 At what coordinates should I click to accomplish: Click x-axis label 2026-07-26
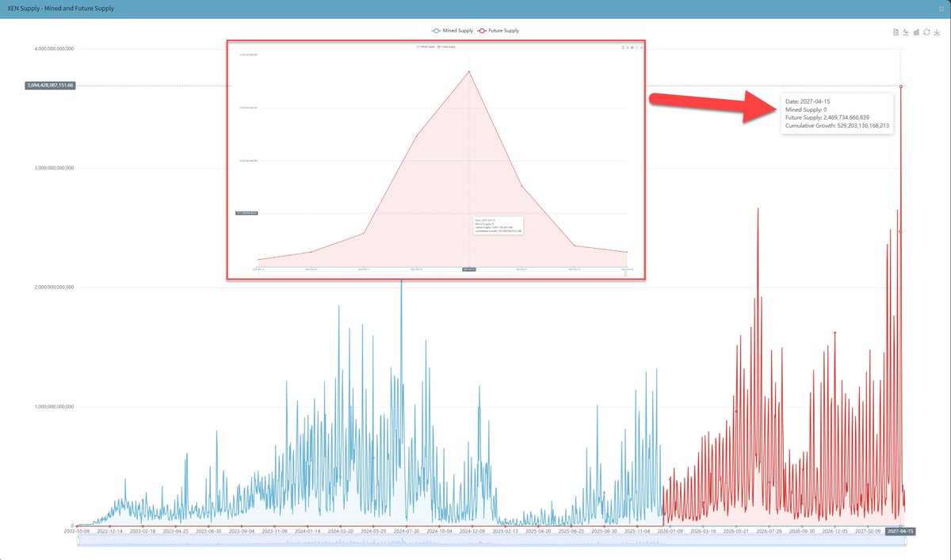point(769,531)
